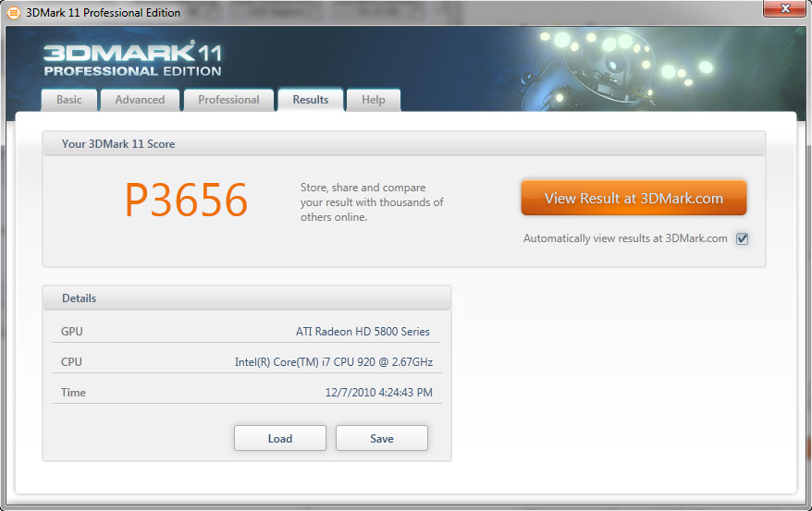Image resolution: width=812 pixels, height=511 pixels.
Task: Open the Help tab
Action: (374, 100)
